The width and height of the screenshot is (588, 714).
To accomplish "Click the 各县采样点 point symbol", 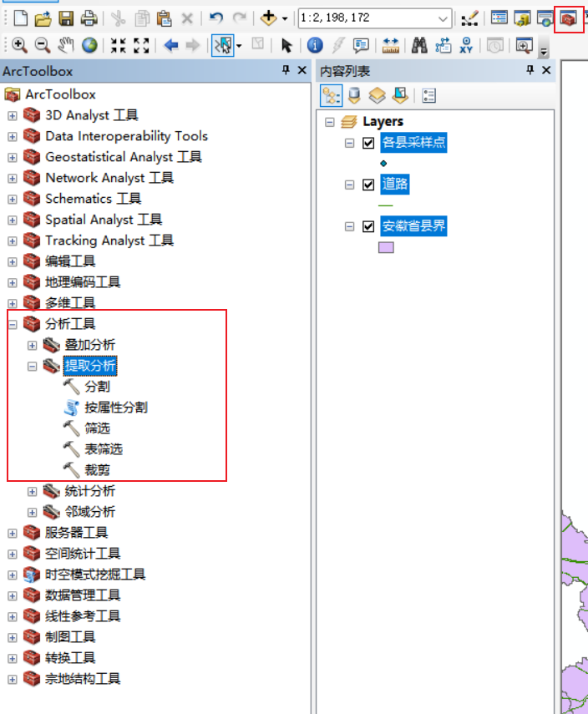I will pos(383,164).
